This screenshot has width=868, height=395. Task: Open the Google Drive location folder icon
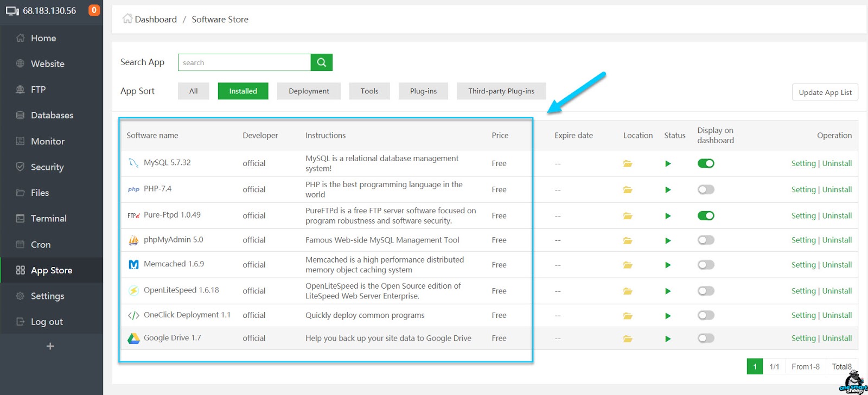(628, 339)
